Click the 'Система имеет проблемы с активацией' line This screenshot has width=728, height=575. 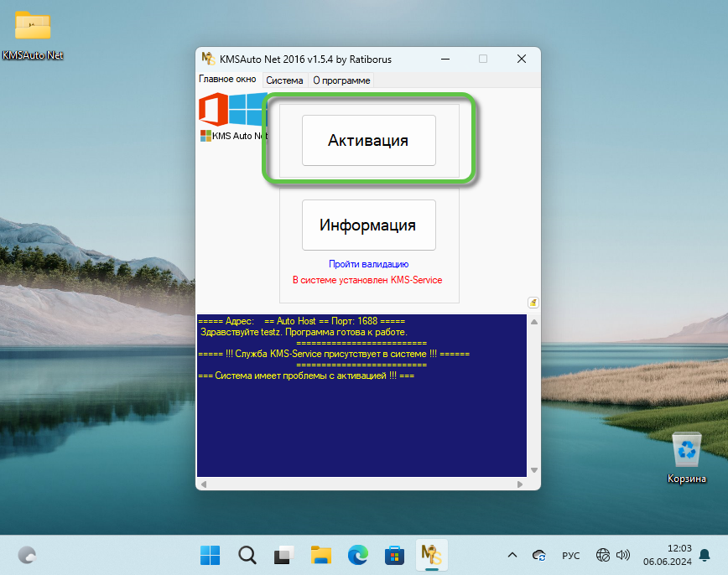(306, 376)
